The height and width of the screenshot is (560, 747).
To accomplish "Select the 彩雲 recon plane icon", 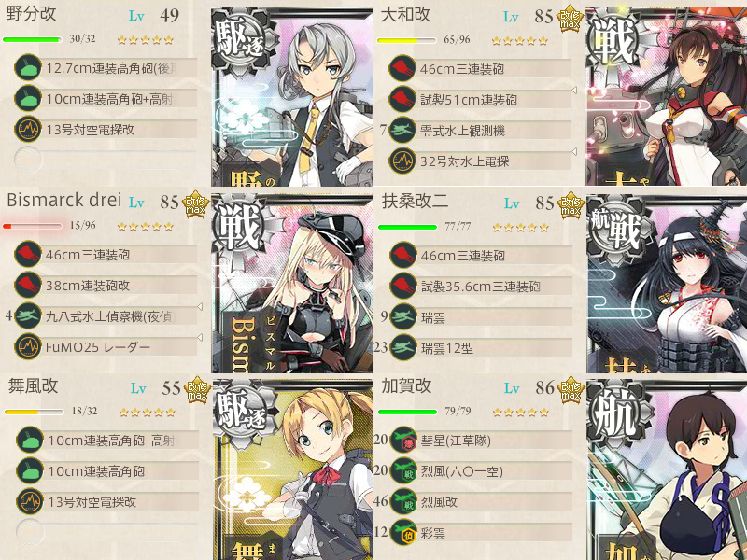I will click(x=403, y=532).
